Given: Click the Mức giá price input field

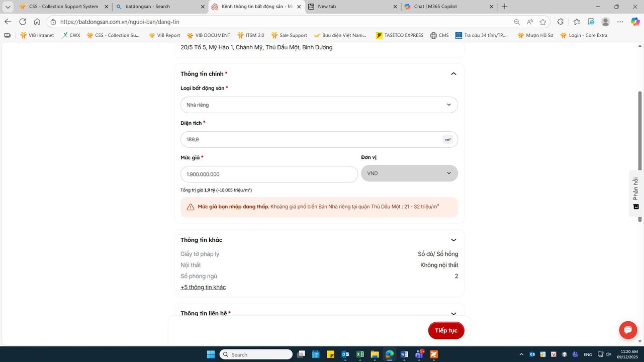Looking at the screenshot, I should coord(269,174).
